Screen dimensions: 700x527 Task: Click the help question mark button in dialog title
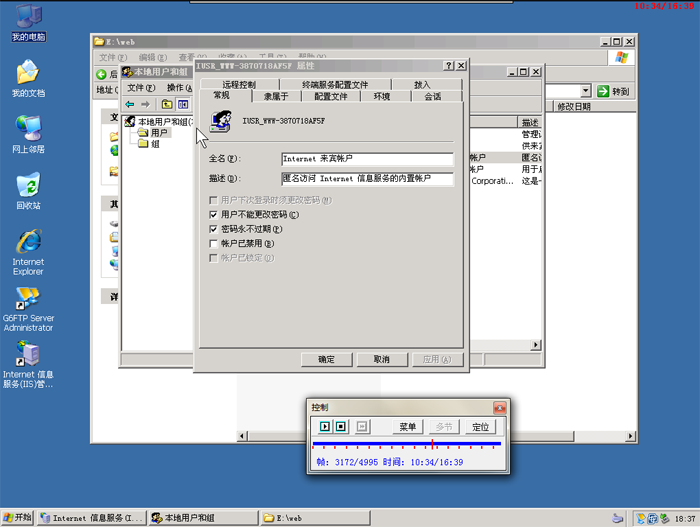pos(449,66)
